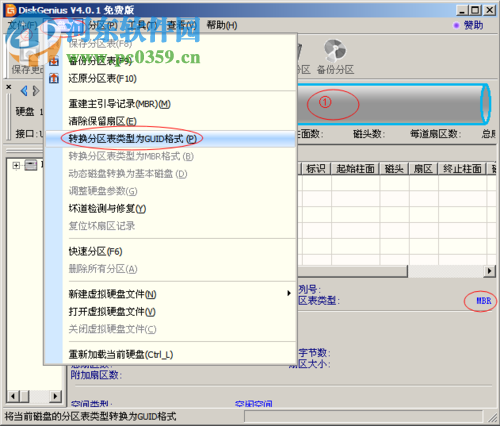Choose rebuild master boot record (MBR) entry

pos(170,104)
